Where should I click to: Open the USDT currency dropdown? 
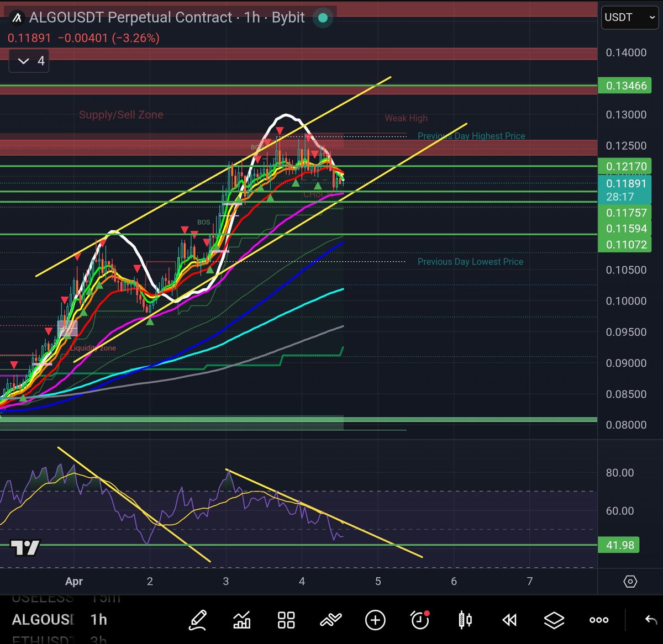[x=630, y=18]
